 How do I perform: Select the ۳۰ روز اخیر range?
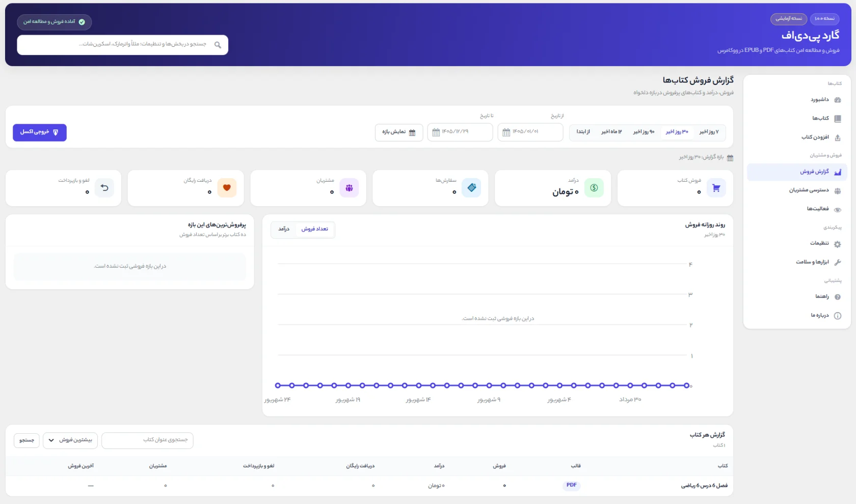pos(677,132)
